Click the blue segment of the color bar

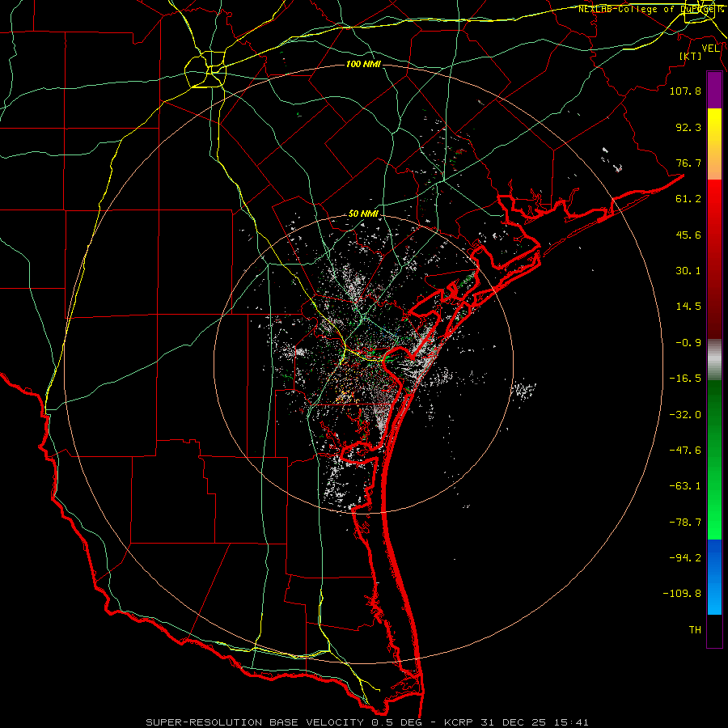tap(714, 577)
